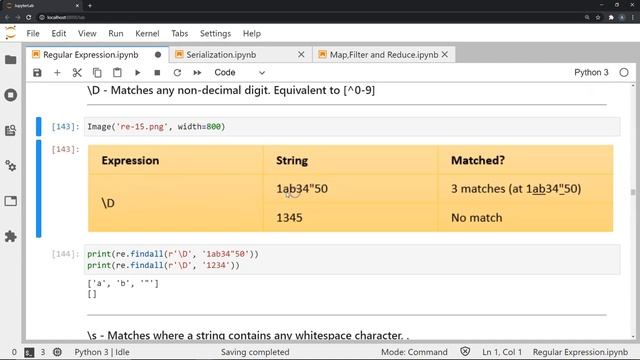The width and height of the screenshot is (640, 360).
Task: Click Mode: Command status text
Action: click(x=414, y=352)
